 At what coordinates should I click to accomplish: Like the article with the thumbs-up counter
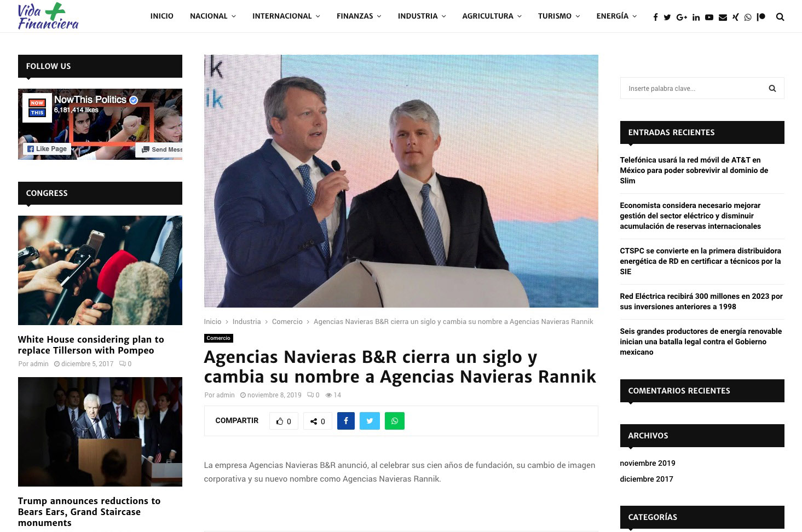(x=284, y=421)
